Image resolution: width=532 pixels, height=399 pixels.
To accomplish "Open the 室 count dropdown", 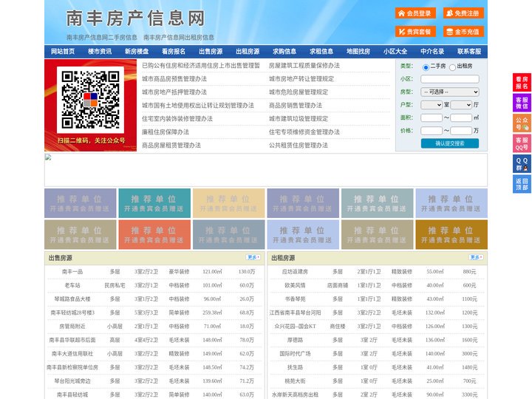I will tap(432, 105).
